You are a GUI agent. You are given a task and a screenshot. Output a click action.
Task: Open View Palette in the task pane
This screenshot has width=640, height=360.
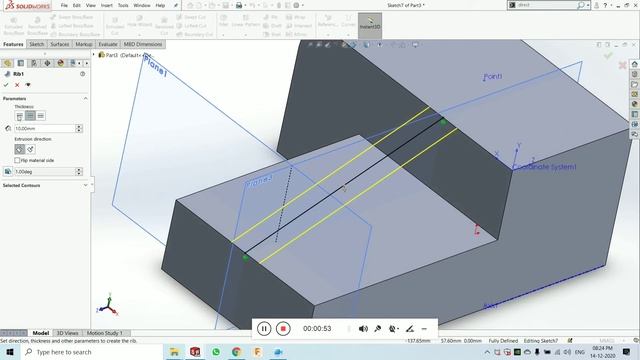click(635, 94)
